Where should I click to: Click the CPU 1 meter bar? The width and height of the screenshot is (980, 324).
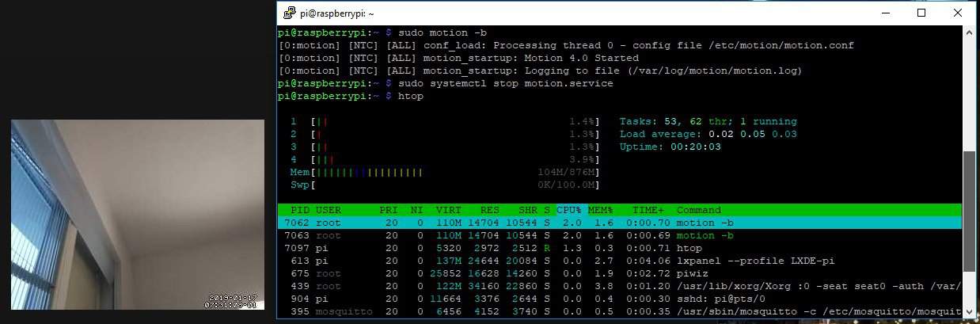click(445, 121)
